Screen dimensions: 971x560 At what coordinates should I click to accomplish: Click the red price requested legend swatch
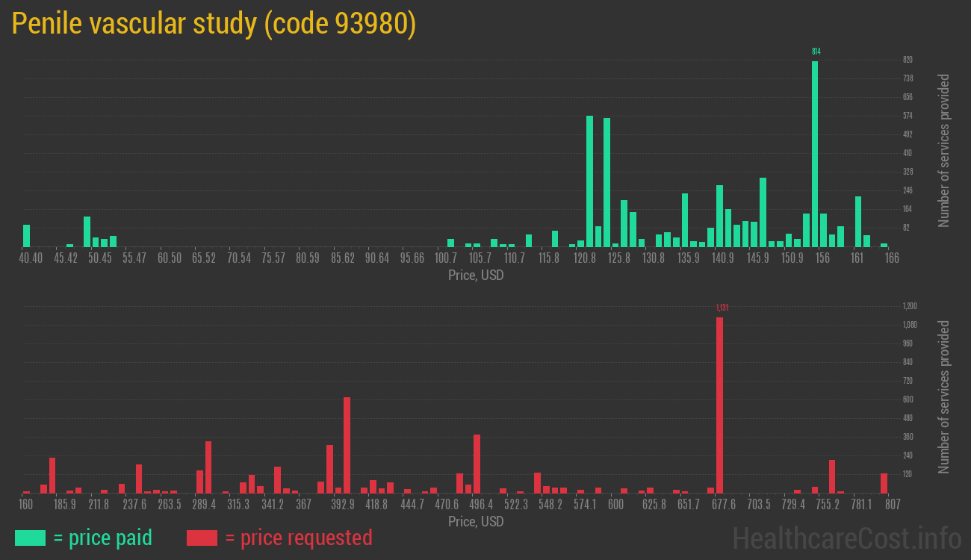tap(202, 538)
